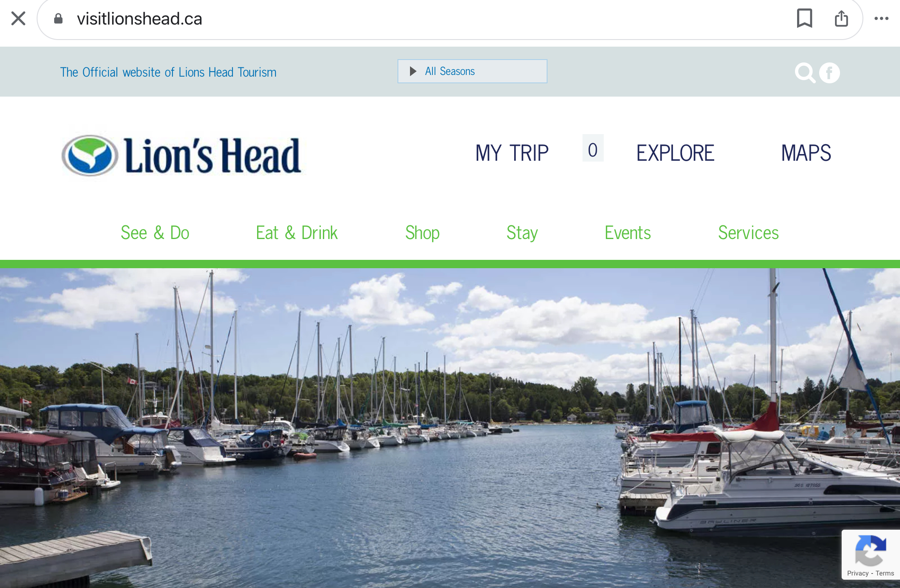The image size is (900, 588).
Task: Close the browser tab with X
Action: (18, 18)
